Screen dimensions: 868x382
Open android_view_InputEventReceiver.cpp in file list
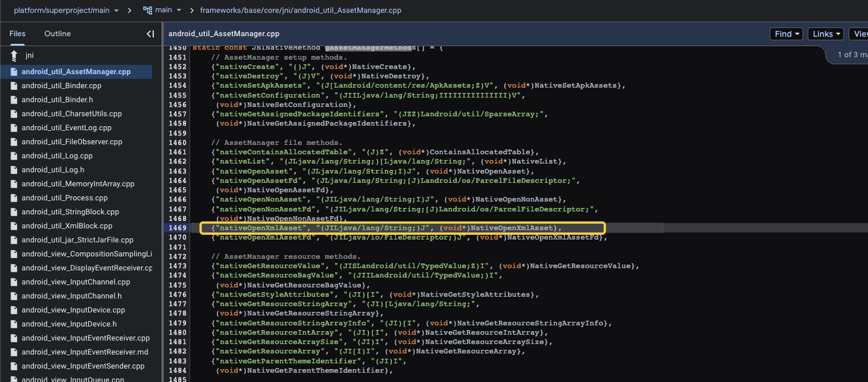pyautogui.click(x=85, y=338)
